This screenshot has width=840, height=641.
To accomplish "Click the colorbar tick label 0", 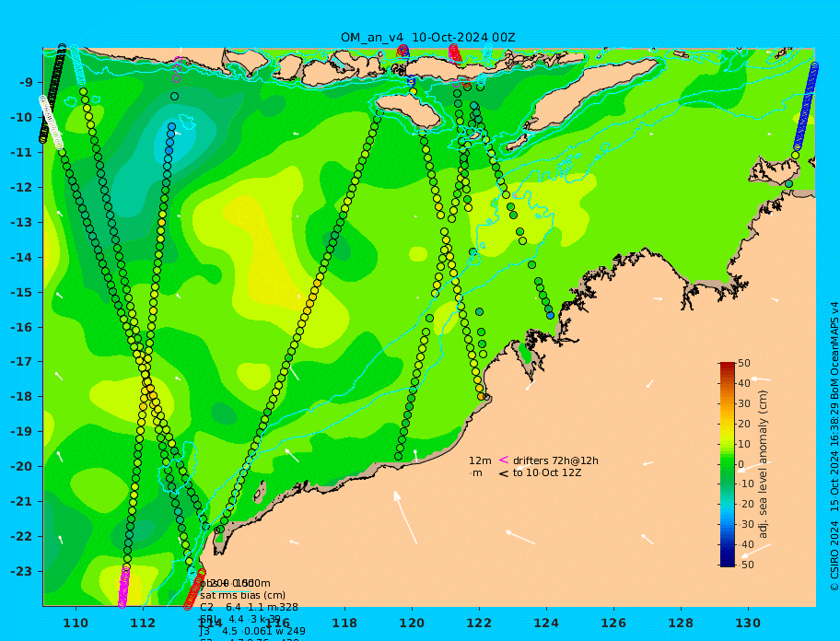I will pos(741,464).
